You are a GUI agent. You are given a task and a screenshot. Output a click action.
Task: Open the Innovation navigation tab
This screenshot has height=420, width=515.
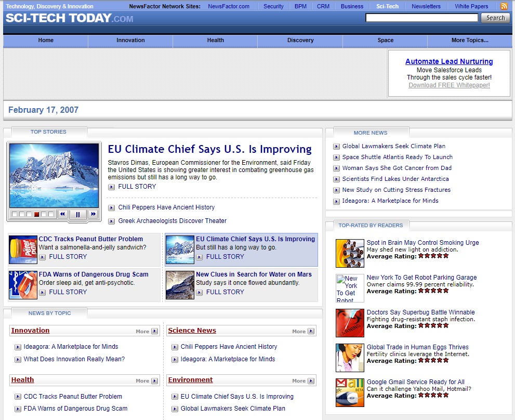130,41
